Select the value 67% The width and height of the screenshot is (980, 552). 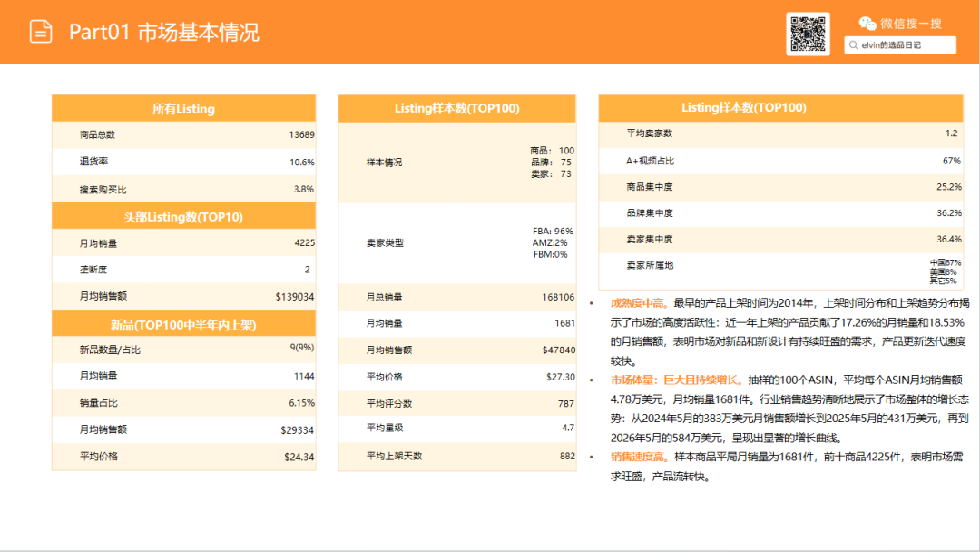952,161
